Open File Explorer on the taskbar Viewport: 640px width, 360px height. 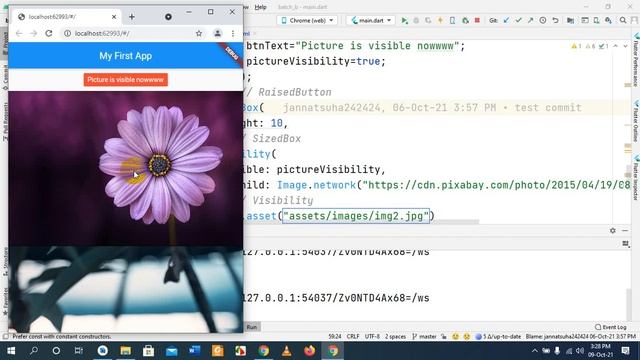(x=125, y=351)
